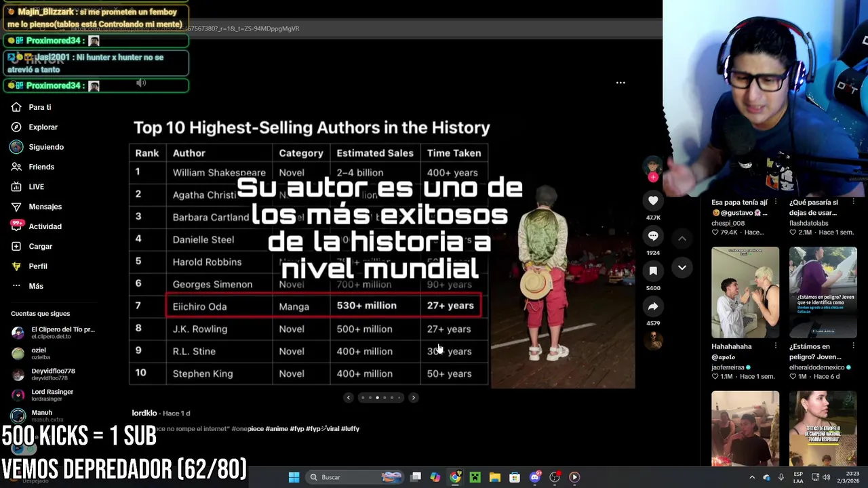Go to previous video with up arrow
This screenshot has width=868, height=488.
682,239
